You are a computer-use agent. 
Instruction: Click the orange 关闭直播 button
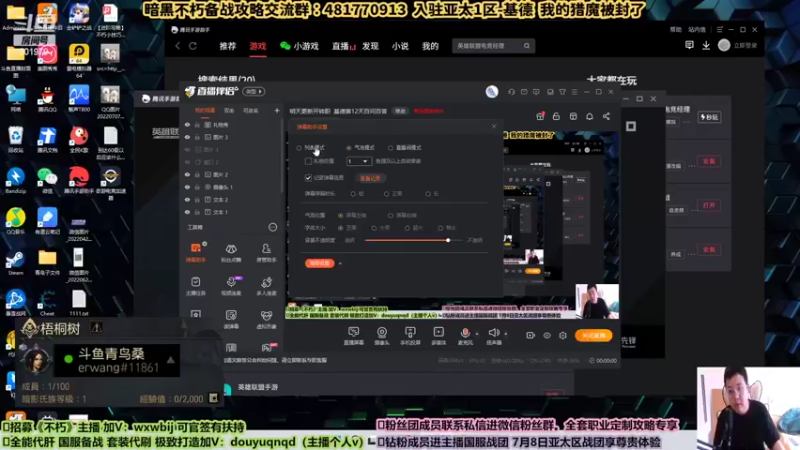pyautogui.click(x=593, y=335)
